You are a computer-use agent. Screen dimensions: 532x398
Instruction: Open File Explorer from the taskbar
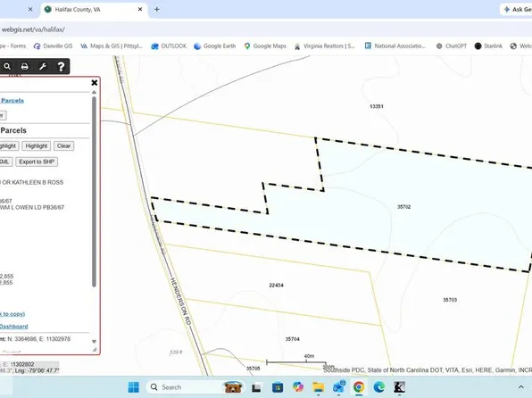(x=319, y=387)
